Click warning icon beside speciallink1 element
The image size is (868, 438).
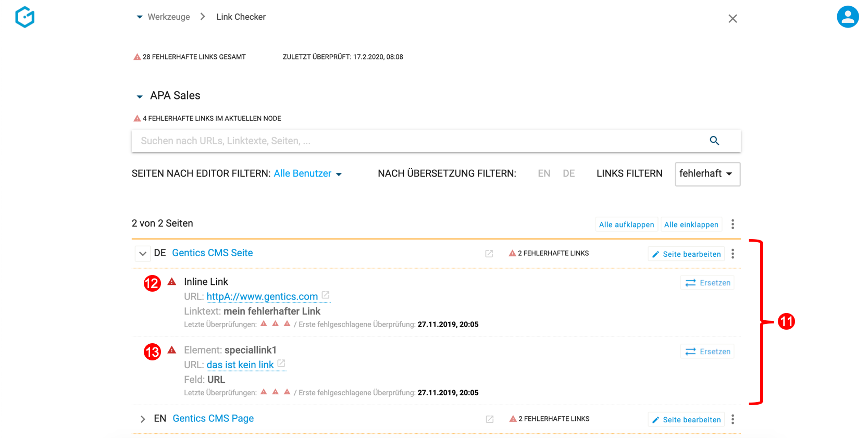click(x=172, y=350)
